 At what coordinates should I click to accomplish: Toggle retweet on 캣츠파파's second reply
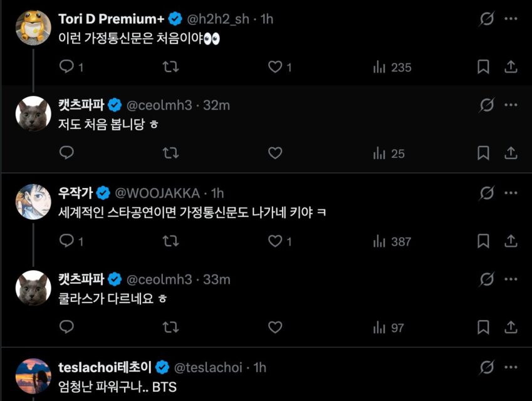tap(170, 327)
